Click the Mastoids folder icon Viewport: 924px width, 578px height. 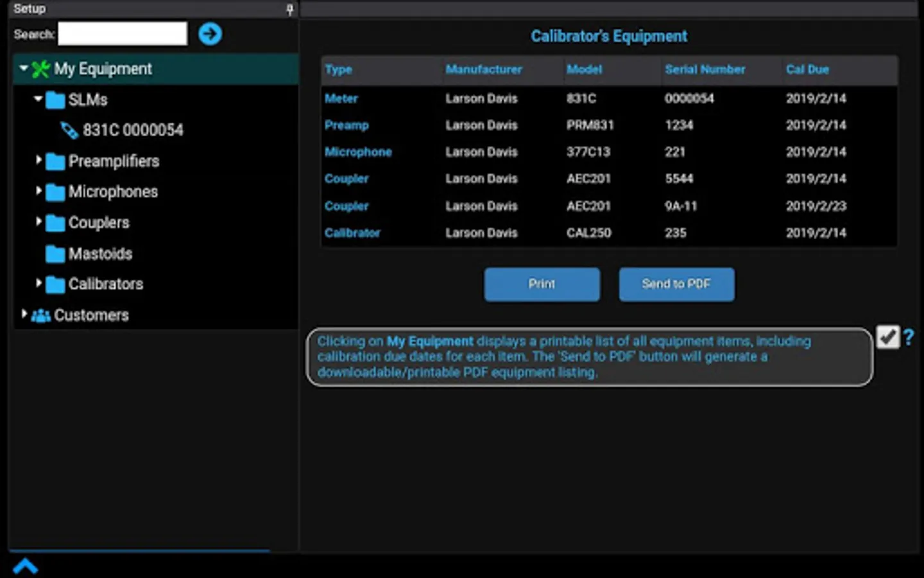[56, 254]
